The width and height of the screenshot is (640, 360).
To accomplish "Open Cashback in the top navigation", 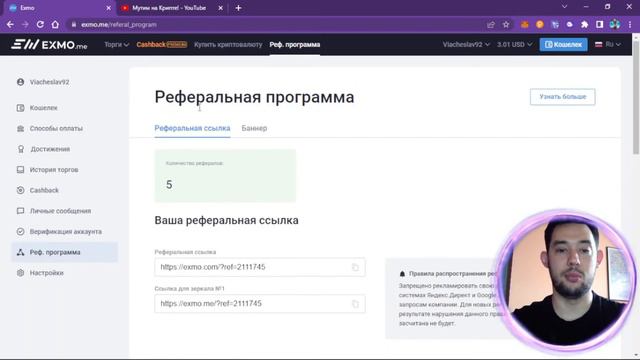I will point(162,44).
